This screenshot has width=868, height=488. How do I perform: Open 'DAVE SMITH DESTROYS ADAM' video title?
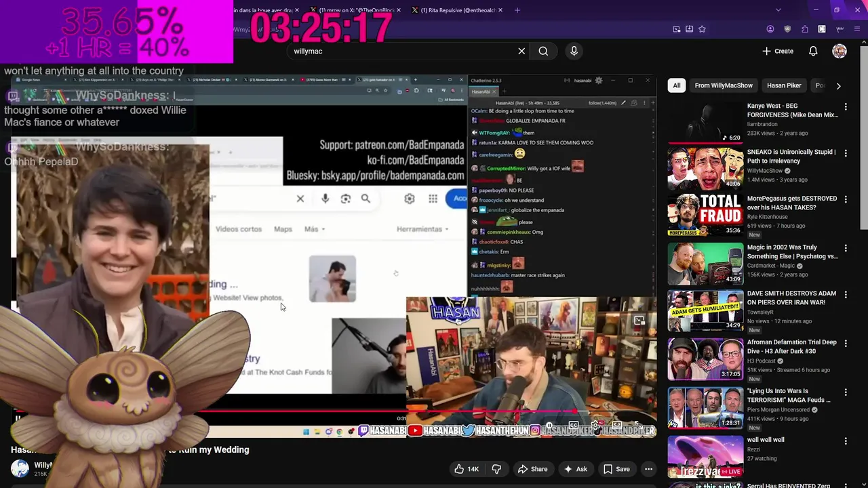click(x=791, y=298)
